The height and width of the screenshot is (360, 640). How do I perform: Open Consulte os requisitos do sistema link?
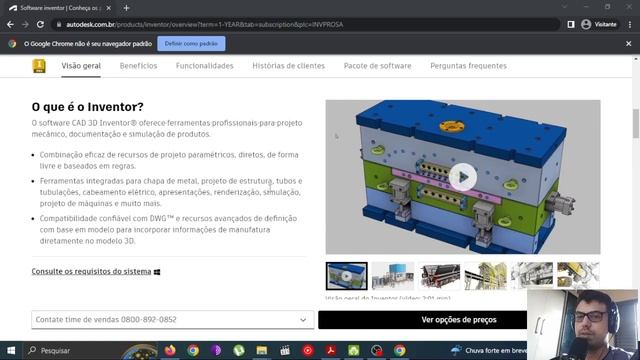91,271
